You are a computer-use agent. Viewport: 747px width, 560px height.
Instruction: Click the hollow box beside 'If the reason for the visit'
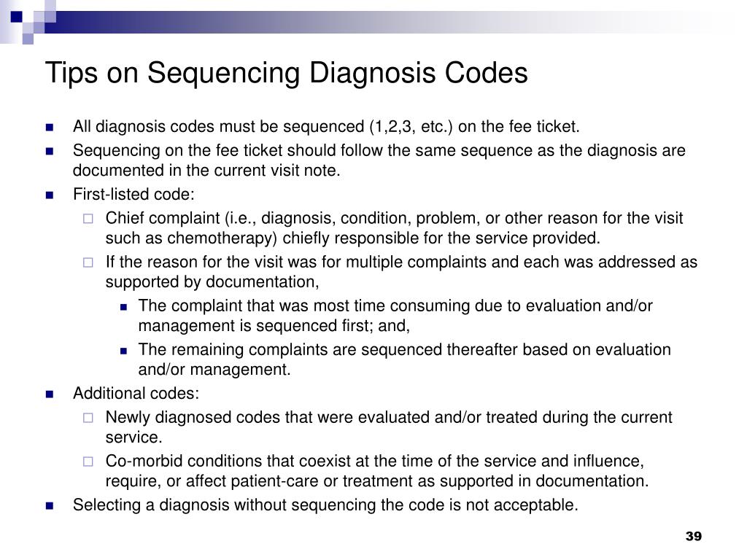tap(88, 262)
